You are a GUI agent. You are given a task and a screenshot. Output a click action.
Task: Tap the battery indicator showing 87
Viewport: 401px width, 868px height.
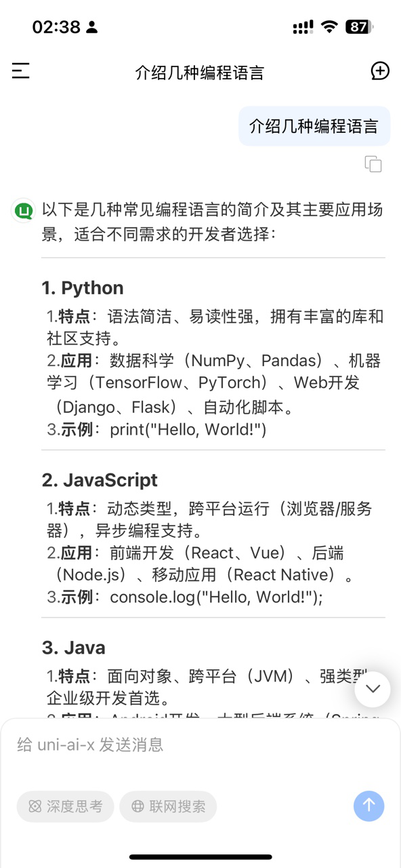pos(359,27)
